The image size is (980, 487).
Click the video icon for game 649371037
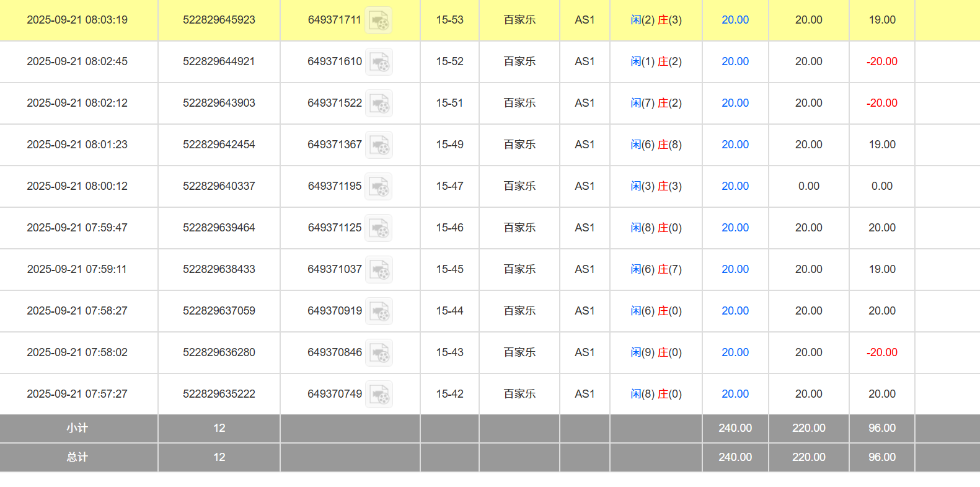tap(378, 270)
